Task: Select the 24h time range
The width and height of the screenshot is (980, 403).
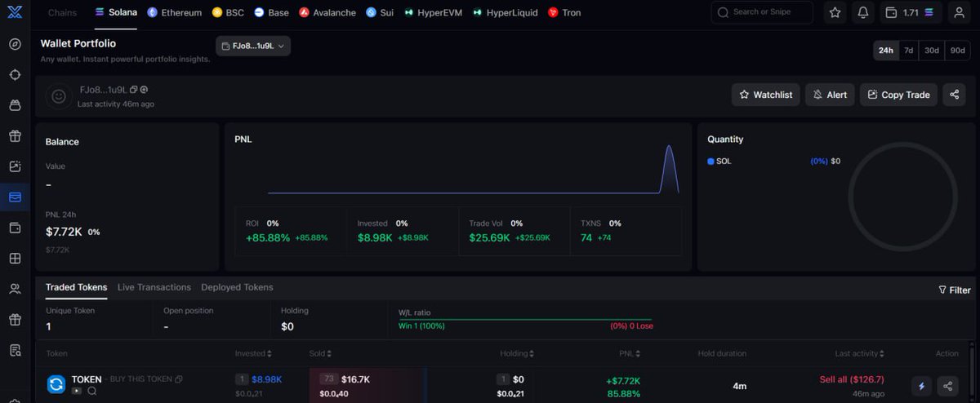Action: tap(885, 50)
